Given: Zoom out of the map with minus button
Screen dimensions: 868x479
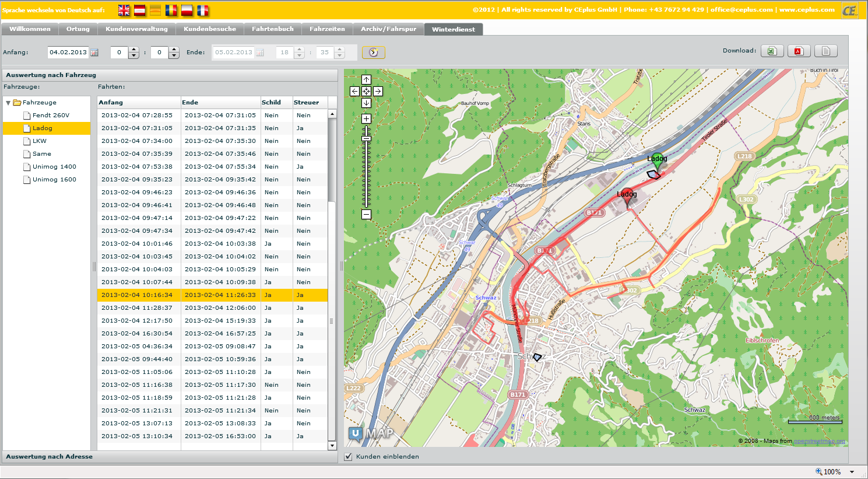Looking at the screenshot, I should pos(366,215).
